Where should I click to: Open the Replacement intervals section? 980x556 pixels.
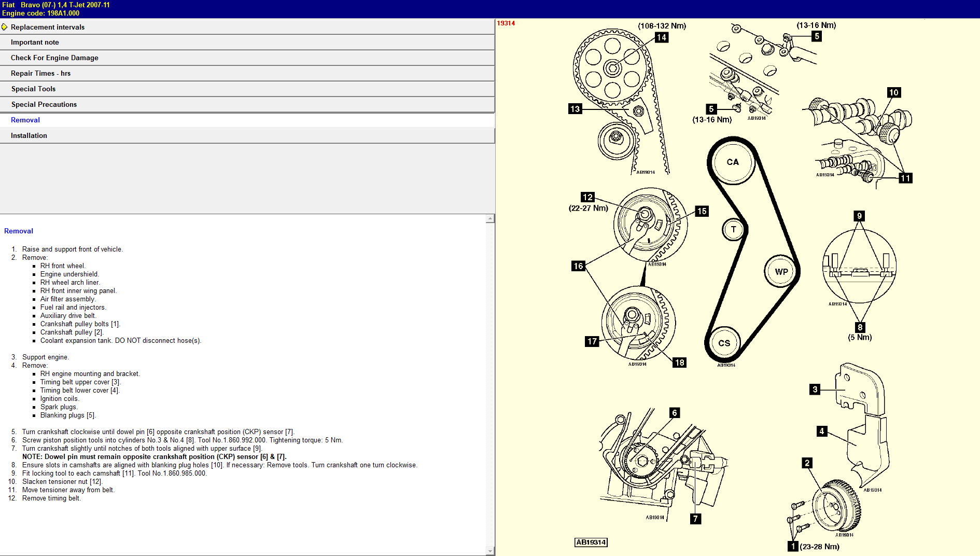(247, 27)
